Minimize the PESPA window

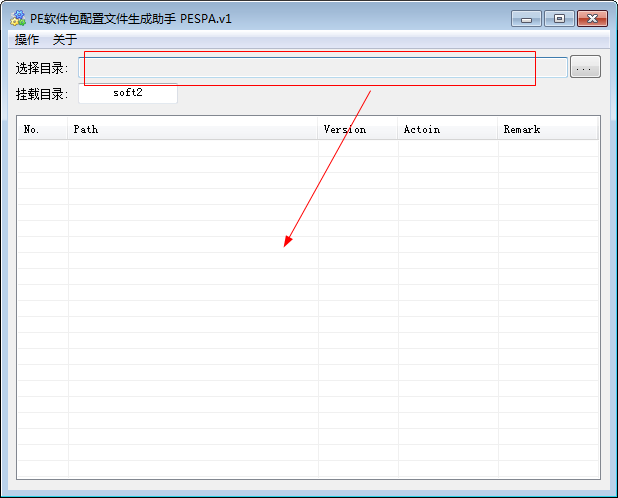coord(526,19)
